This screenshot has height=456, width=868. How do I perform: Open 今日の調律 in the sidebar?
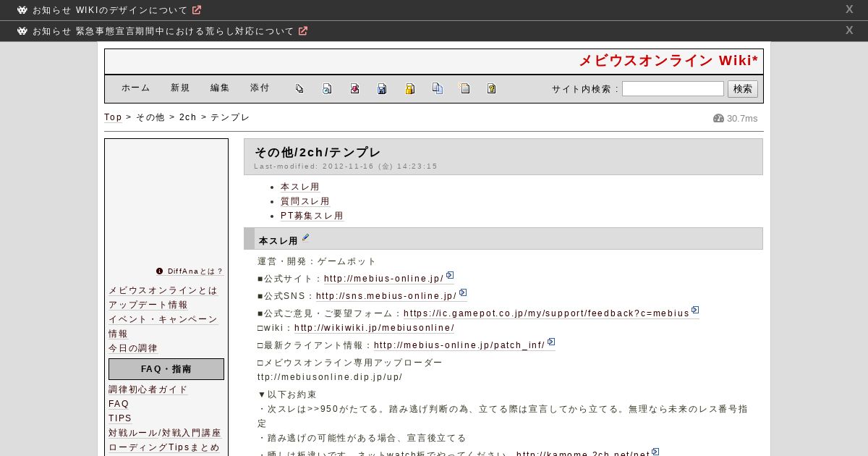click(x=133, y=348)
